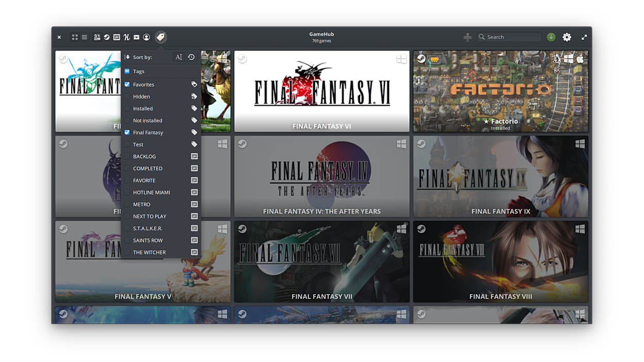Click the add game plus button
This screenshot has width=644, height=362.
pyautogui.click(x=468, y=37)
